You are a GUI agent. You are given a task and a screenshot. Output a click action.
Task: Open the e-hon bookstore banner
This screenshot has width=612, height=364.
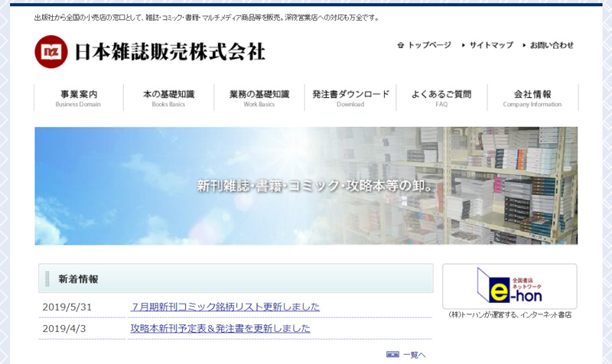509,286
